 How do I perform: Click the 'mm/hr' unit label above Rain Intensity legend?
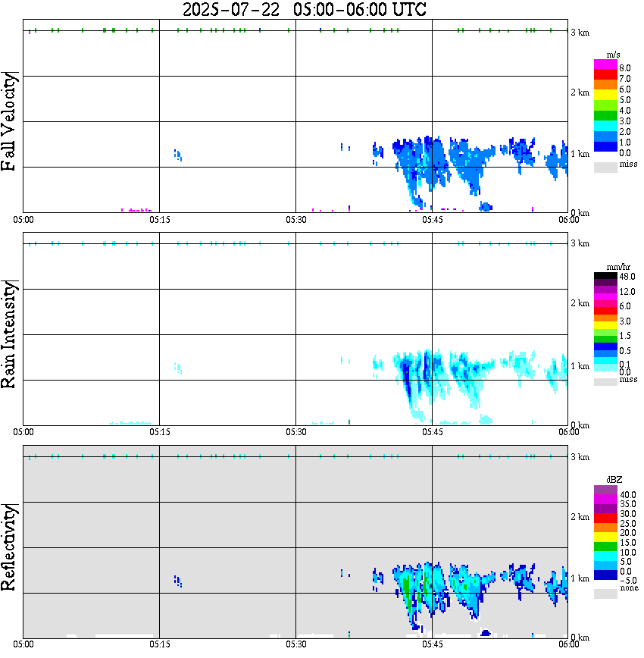(618, 267)
